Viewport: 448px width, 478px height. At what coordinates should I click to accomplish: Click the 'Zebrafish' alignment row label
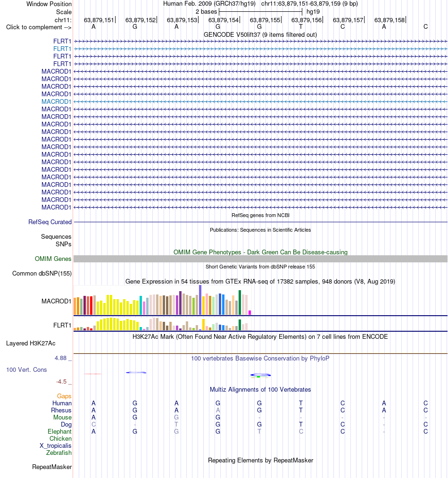59,453
